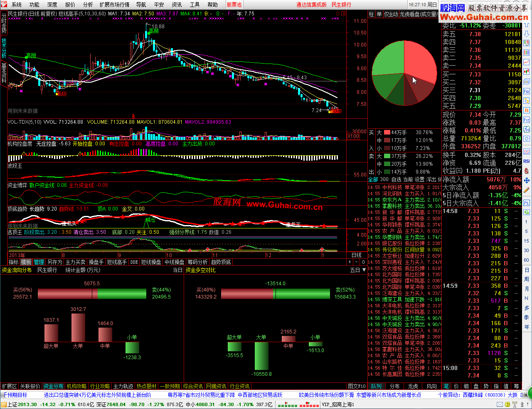Click the minus zoom button below chart

pos(356,262)
